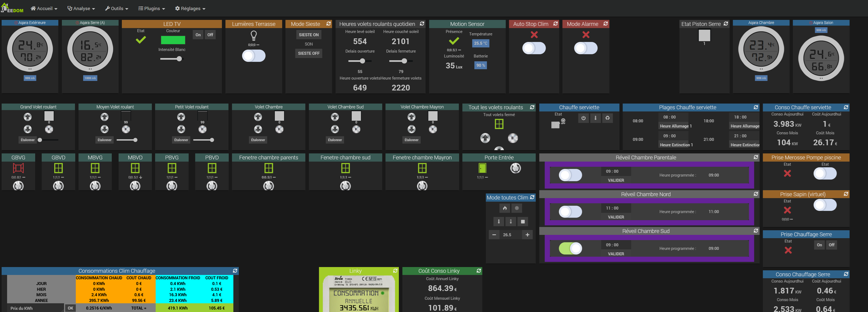This screenshot has width=868, height=312.
Task: Disable the Réveil Chambre Sud alarm switch
Action: (x=570, y=249)
